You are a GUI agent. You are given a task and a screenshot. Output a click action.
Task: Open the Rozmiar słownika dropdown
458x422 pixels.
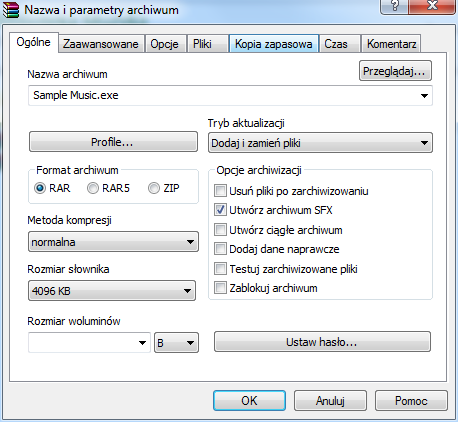pos(112,291)
